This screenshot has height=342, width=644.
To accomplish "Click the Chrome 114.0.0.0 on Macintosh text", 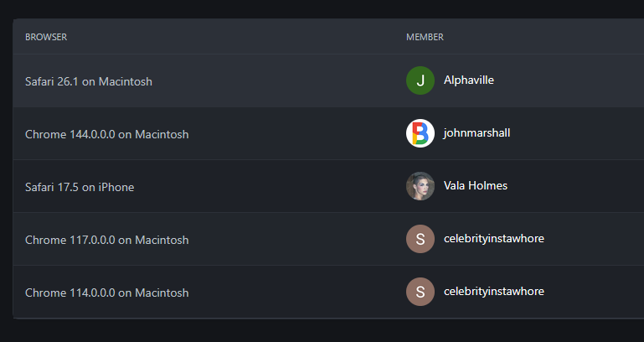I will tap(106, 293).
